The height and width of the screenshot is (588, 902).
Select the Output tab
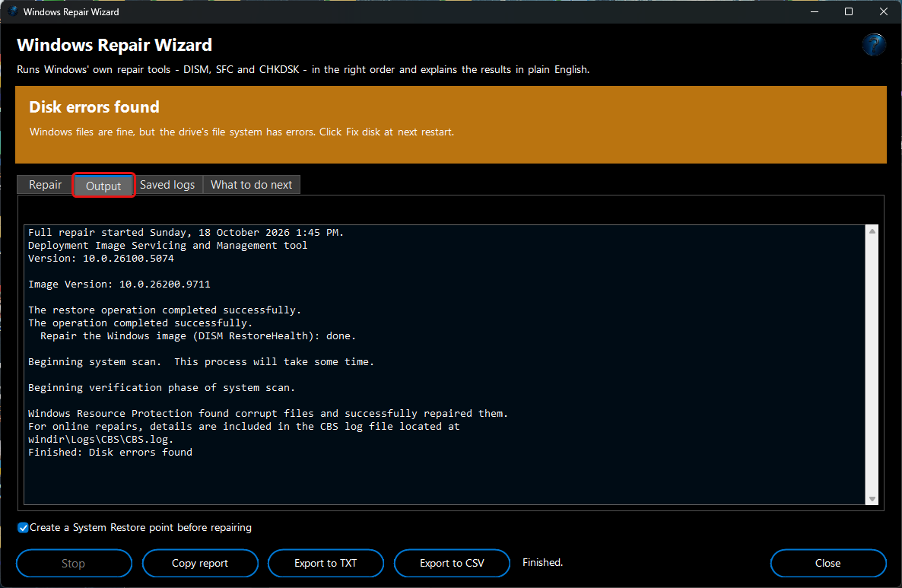[x=103, y=186]
